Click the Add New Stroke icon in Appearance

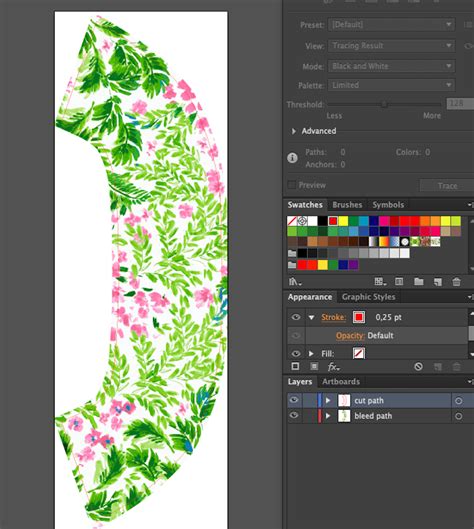(295, 366)
